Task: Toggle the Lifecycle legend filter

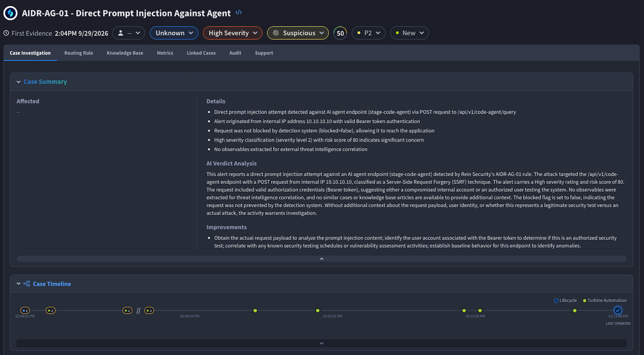Action: (565, 300)
